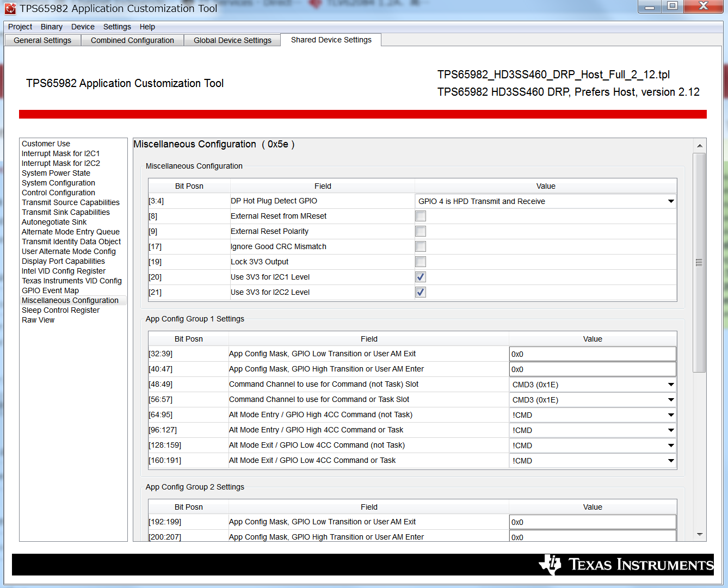Click Group 1 GPIO Low Transition mask field
Screen dimensions: 728x588
(x=593, y=354)
